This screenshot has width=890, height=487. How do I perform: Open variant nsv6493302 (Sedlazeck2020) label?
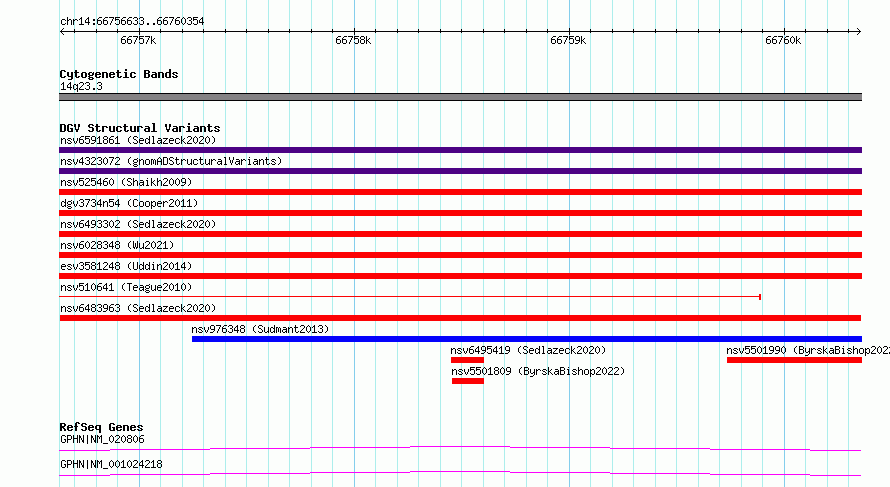[x=138, y=224]
